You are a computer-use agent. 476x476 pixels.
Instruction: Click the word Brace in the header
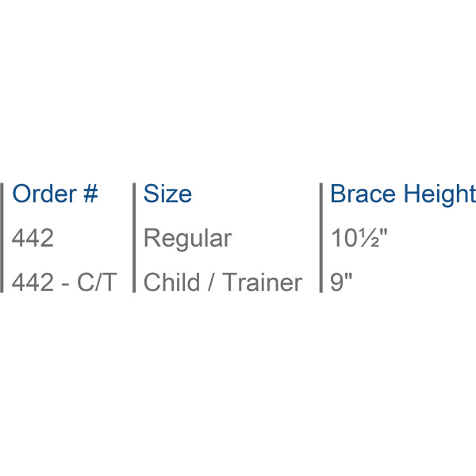pyautogui.click(x=363, y=194)
